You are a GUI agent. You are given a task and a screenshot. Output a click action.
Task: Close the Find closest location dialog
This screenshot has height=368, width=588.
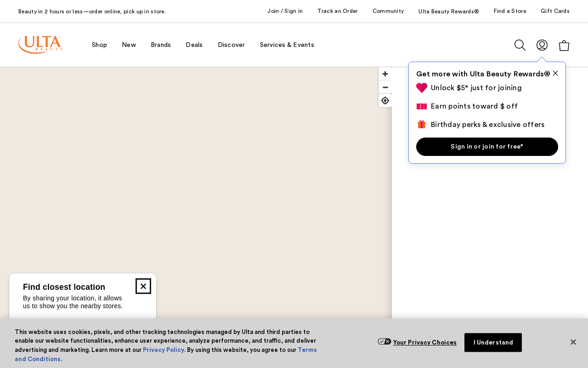click(143, 286)
